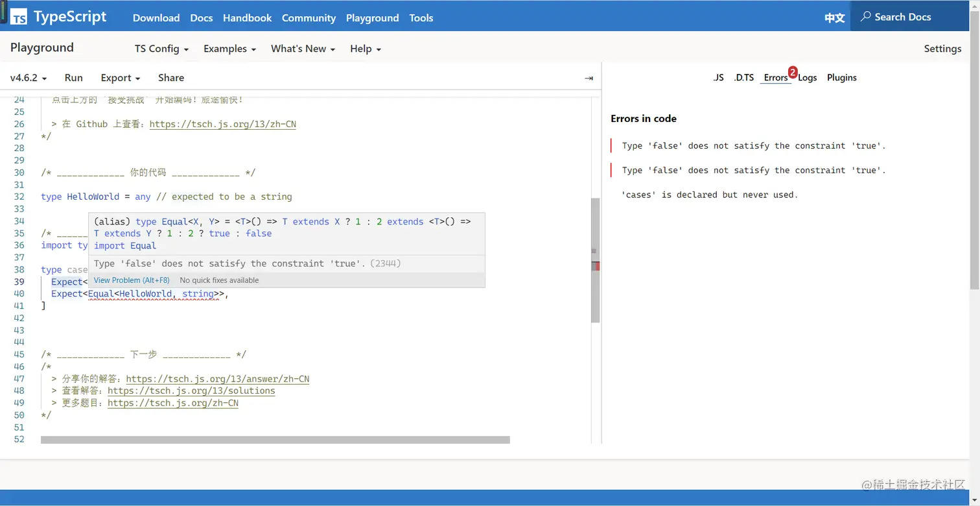Open the Community page
The width and height of the screenshot is (980, 506).
pyautogui.click(x=309, y=18)
